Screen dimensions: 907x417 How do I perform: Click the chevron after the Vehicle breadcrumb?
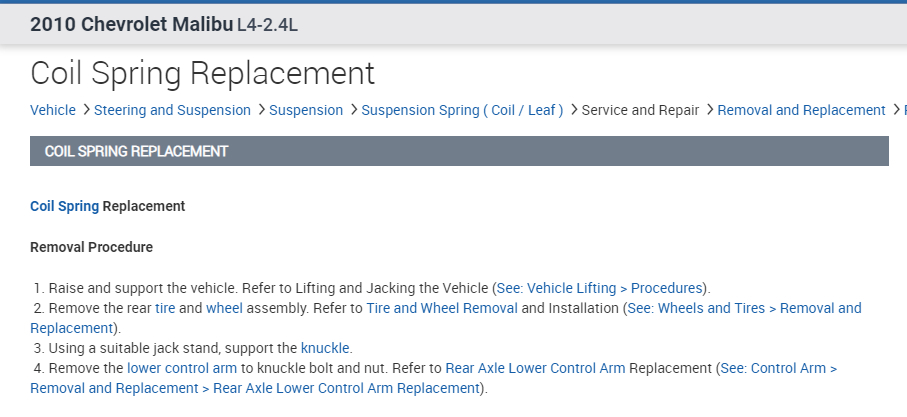coord(86,110)
